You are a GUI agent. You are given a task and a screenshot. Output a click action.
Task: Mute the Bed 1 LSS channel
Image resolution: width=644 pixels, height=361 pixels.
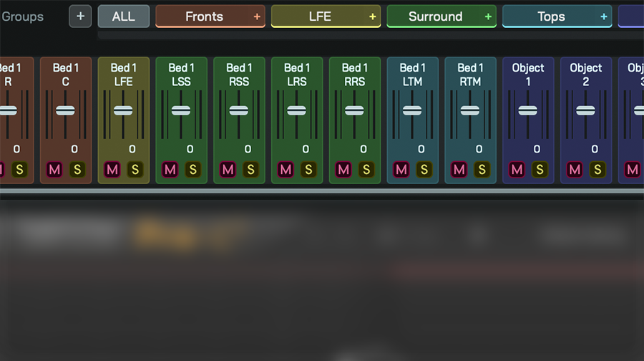170,170
